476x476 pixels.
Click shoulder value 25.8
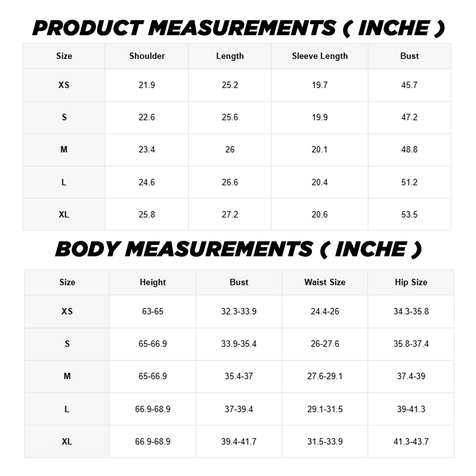147,215
